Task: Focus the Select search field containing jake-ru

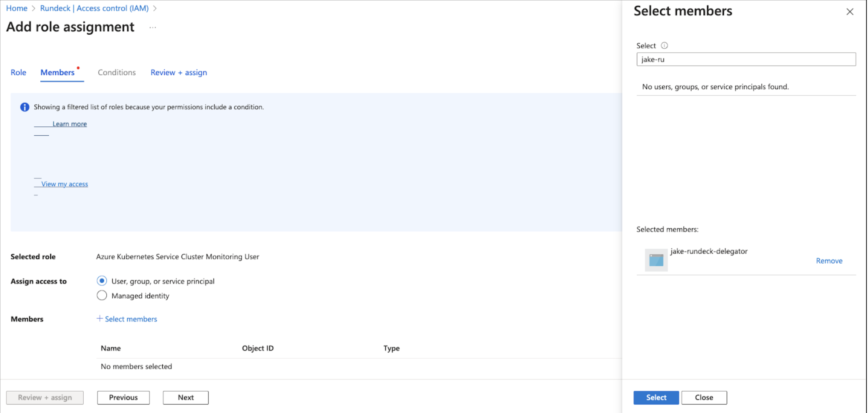Action: tap(746, 59)
